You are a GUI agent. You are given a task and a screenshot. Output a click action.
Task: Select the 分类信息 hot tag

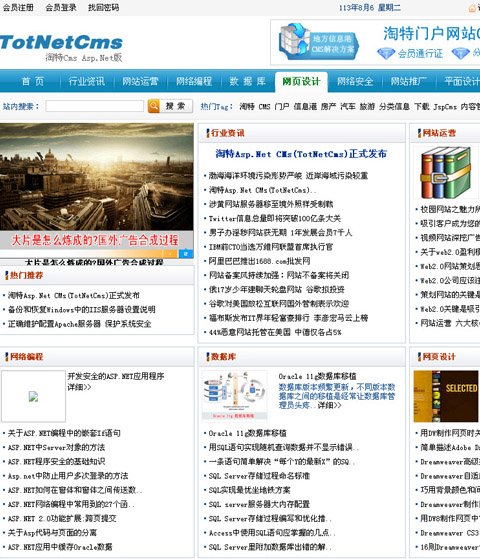click(394, 106)
